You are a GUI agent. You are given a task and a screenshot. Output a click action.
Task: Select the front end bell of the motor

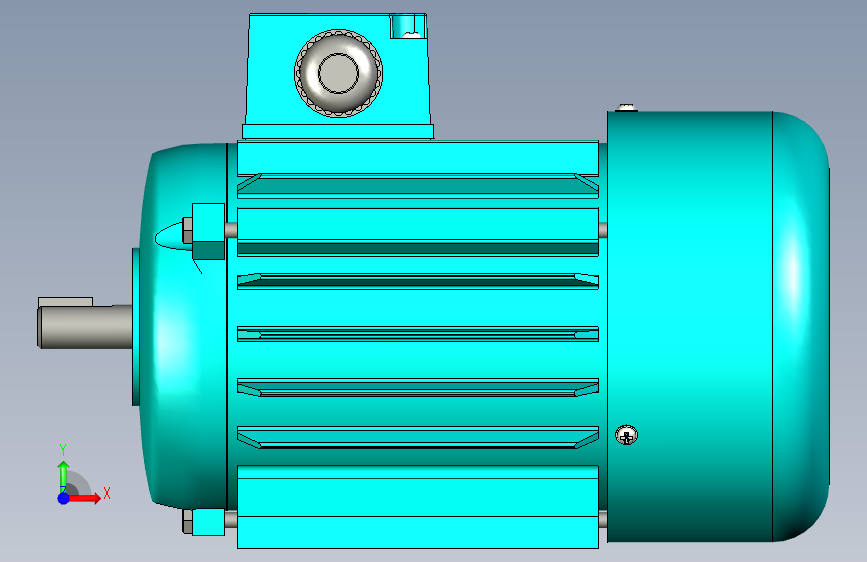click(x=182, y=326)
